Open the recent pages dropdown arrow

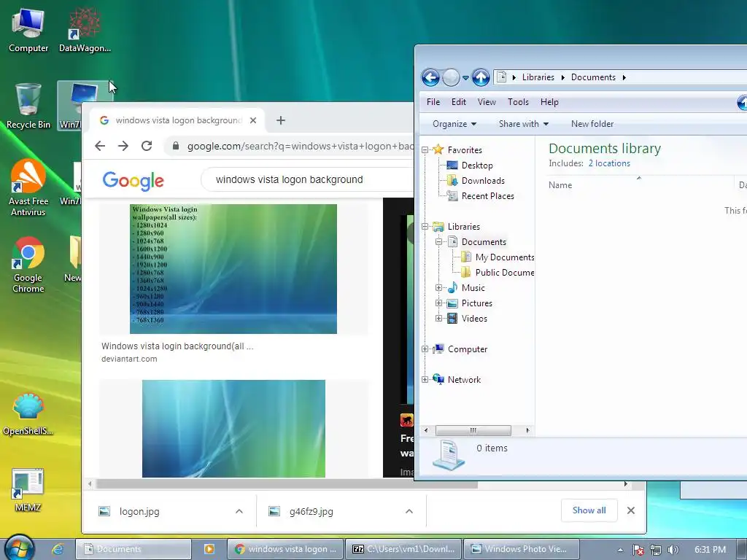click(465, 77)
